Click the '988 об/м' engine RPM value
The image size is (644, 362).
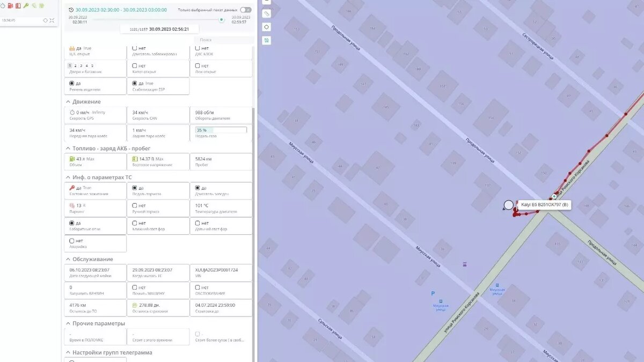(205, 113)
